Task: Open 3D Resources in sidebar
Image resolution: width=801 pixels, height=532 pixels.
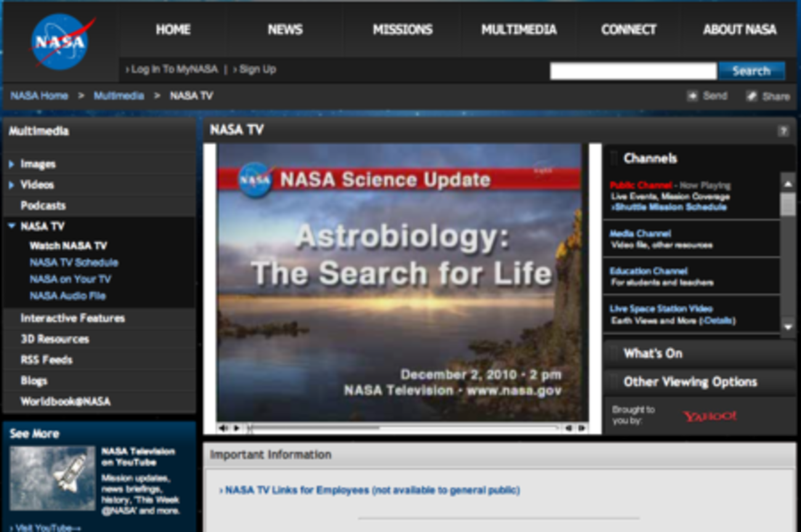Action: pos(55,339)
